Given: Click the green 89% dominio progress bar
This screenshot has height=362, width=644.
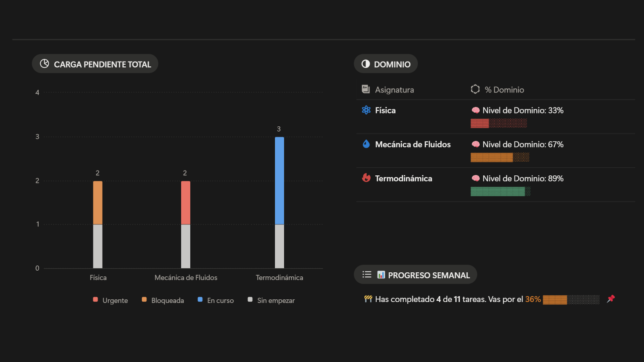Looking at the screenshot, I should [500, 191].
